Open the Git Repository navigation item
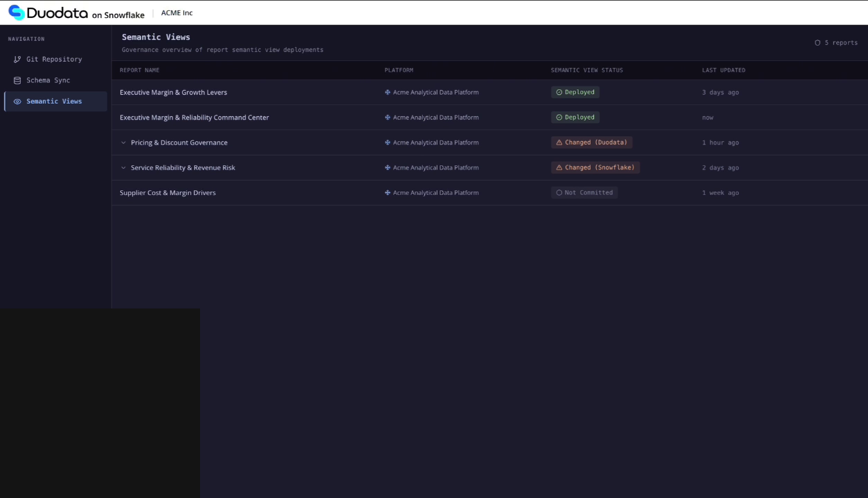The width and height of the screenshot is (868, 498). click(x=53, y=59)
